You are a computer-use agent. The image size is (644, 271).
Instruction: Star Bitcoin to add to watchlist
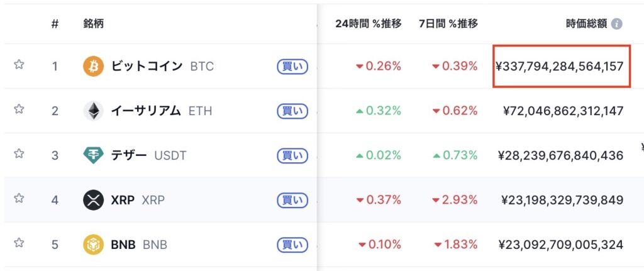point(19,65)
